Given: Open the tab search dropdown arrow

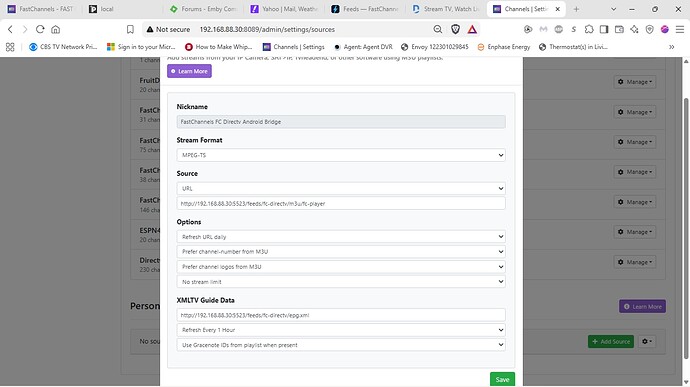Looking at the screenshot, I should point(613,9).
